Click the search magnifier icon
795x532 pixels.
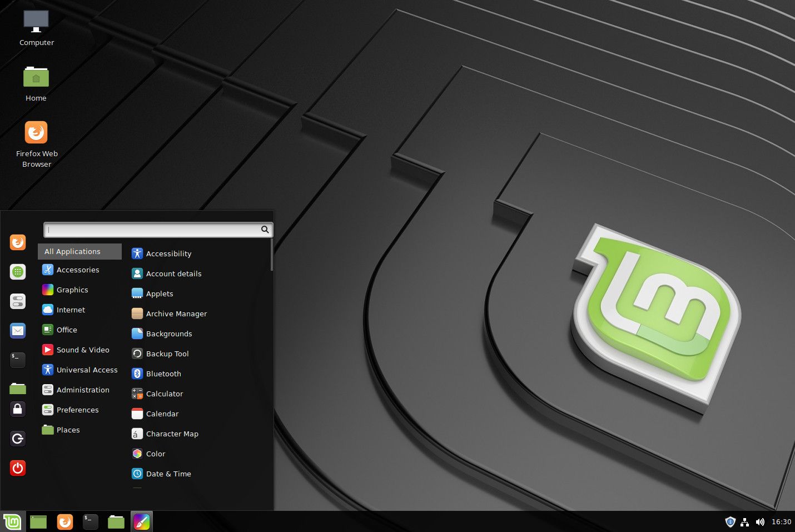point(265,230)
